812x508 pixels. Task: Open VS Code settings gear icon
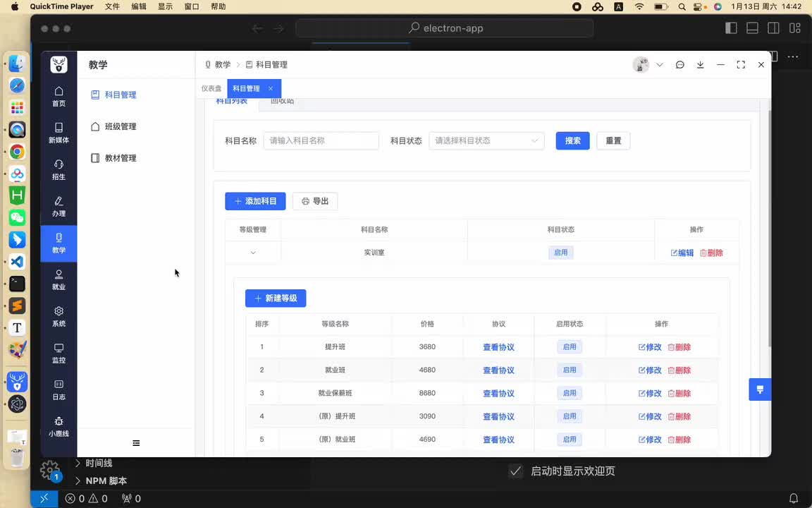click(x=50, y=470)
